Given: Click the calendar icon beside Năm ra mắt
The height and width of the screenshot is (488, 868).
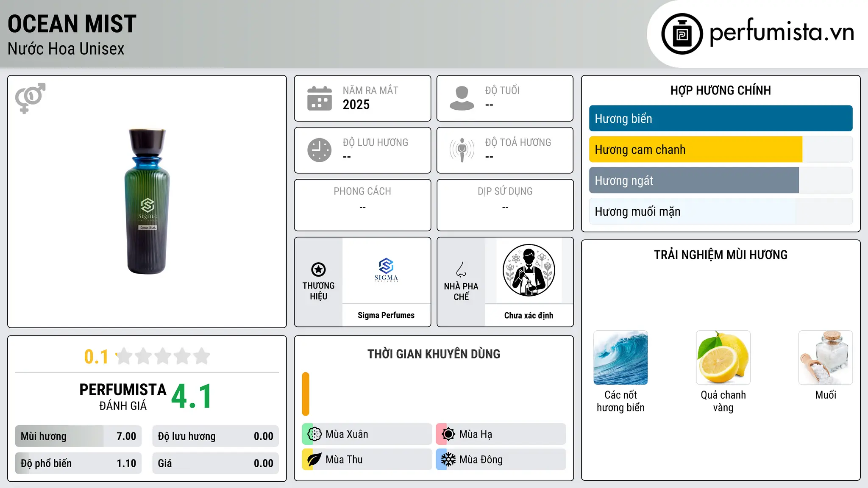Looking at the screenshot, I should (x=320, y=98).
